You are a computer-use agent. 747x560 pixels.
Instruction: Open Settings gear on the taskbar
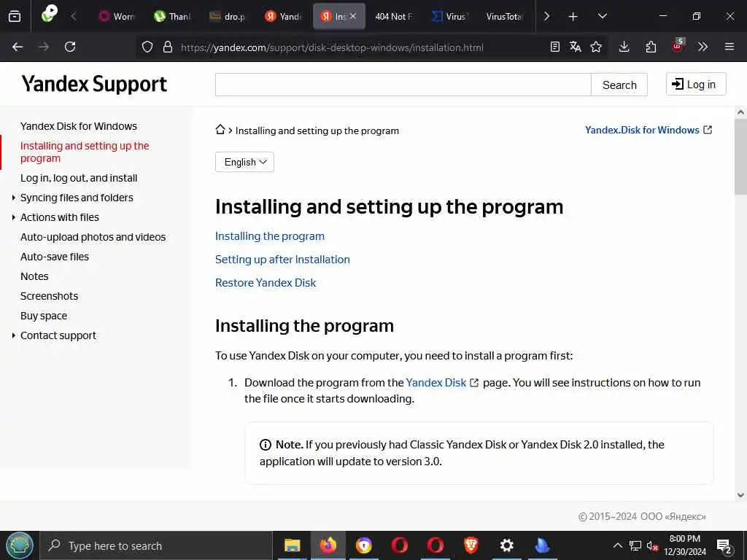pyautogui.click(x=506, y=545)
